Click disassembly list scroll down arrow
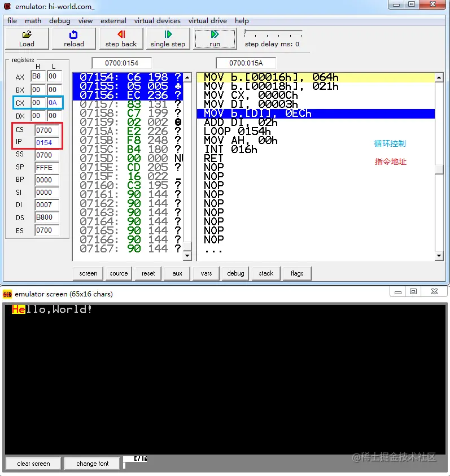Viewport: 450px width, 476px height. pyautogui.click(x=439, y=256)
